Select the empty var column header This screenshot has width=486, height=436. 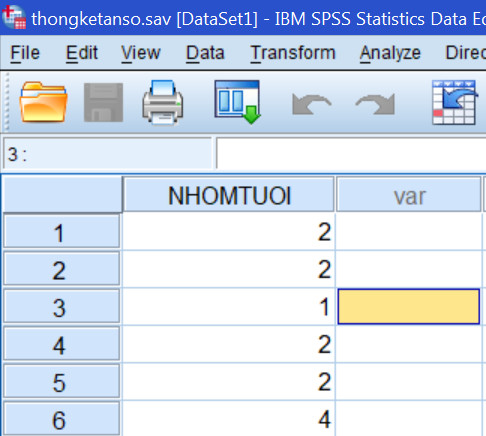pos(409,194)
